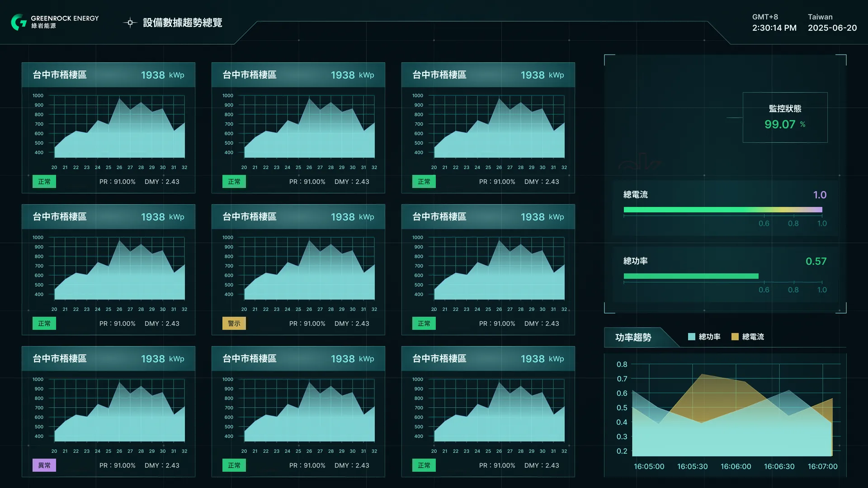The image size is (868, 488).
Task: Toggle the 總電流 legend swatch
Action: [735, 337]
